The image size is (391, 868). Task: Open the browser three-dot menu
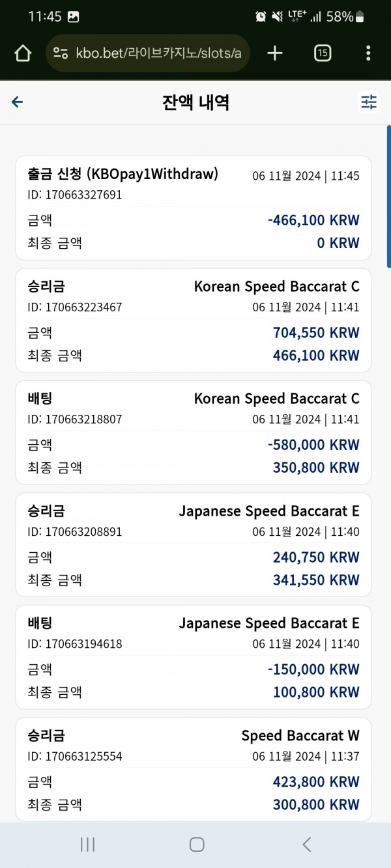368,53
